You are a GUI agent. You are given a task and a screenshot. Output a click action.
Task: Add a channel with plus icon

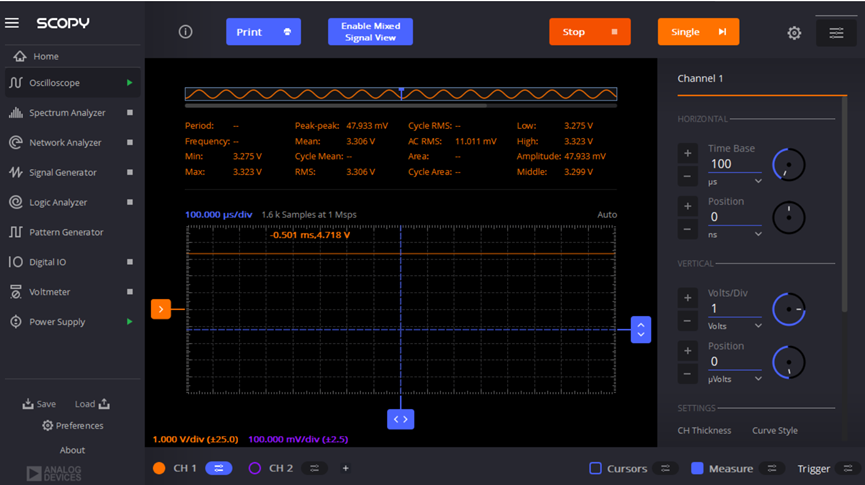click(x=345, y=468)
